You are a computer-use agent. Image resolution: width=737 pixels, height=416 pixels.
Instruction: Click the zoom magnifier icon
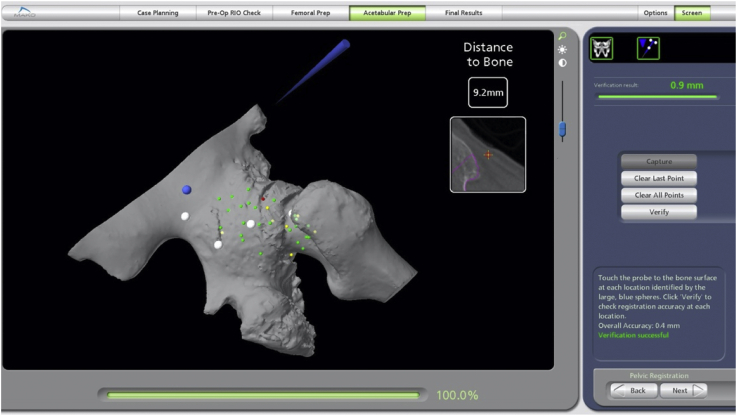[562, 36]
